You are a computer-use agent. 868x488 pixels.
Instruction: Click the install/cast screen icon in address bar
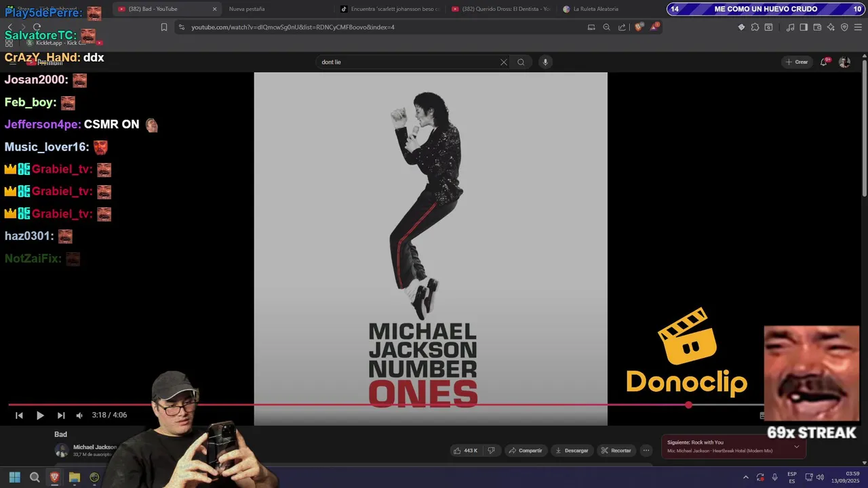pyautogui.click(x=591, y=27)
